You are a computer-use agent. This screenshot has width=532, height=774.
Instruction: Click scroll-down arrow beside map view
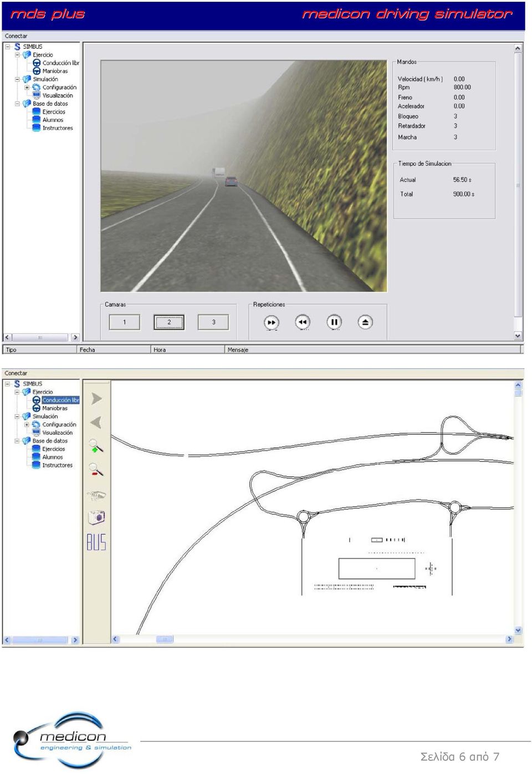(518, 631)
